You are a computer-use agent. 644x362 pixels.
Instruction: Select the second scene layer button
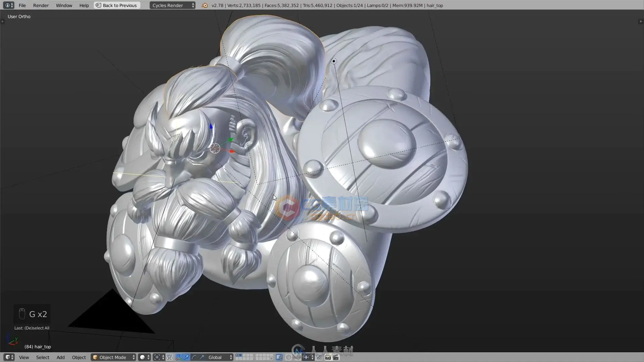pyautogui.click(x=240, y=355)
